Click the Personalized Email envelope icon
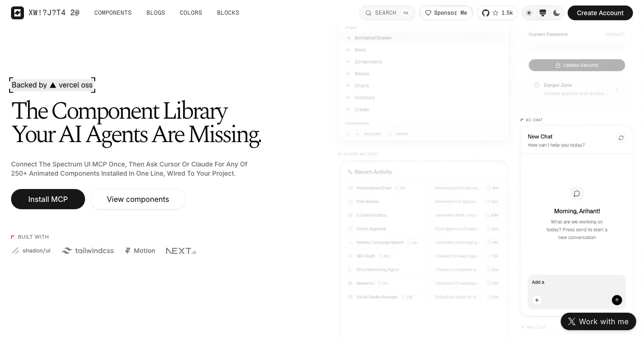644x338 pixels. click(351, 188)
